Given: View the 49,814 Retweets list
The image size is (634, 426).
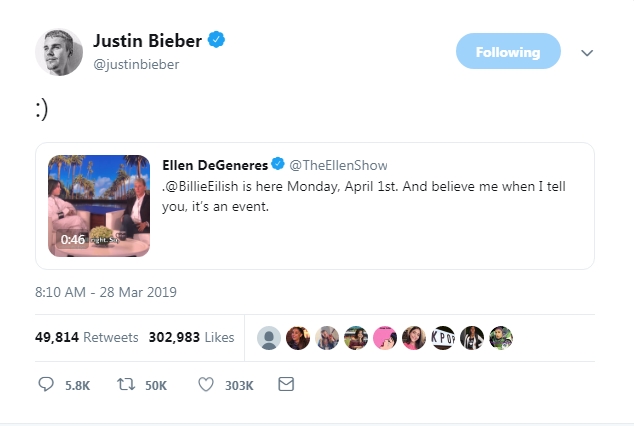Looking at the screenshot, I should pyautogui.click(x=87, y=337).
